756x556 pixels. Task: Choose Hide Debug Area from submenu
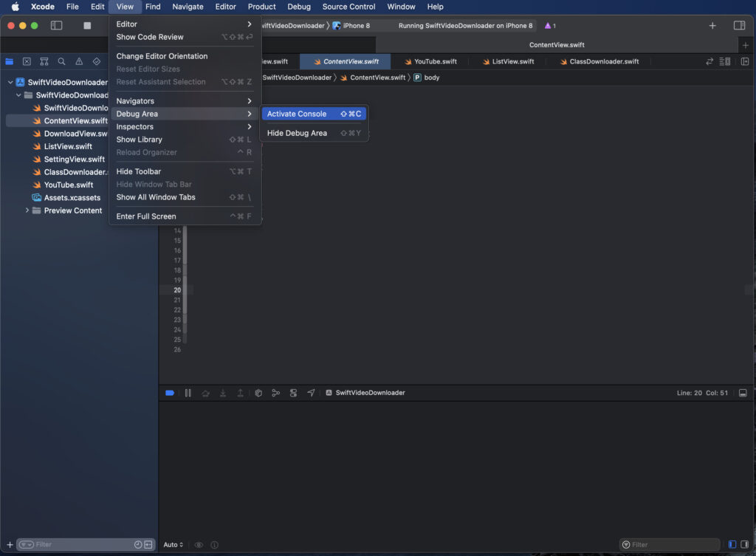(314, 133)
